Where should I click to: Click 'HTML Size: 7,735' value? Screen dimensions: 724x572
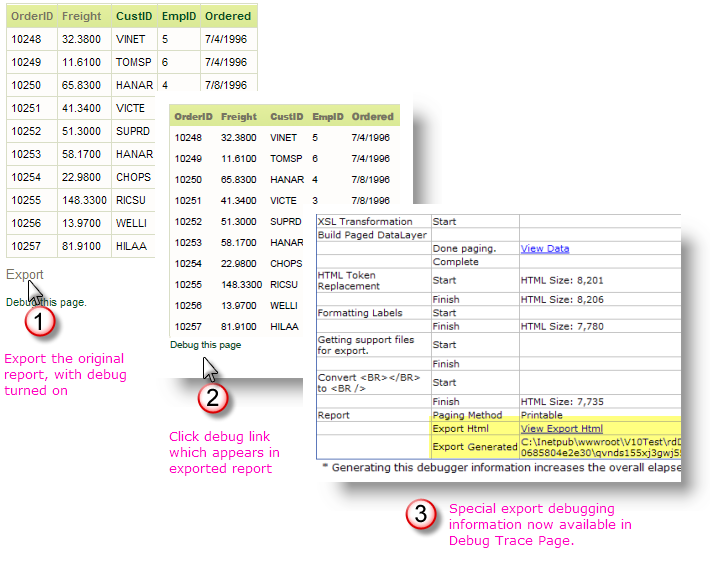[x=562, y=402]
